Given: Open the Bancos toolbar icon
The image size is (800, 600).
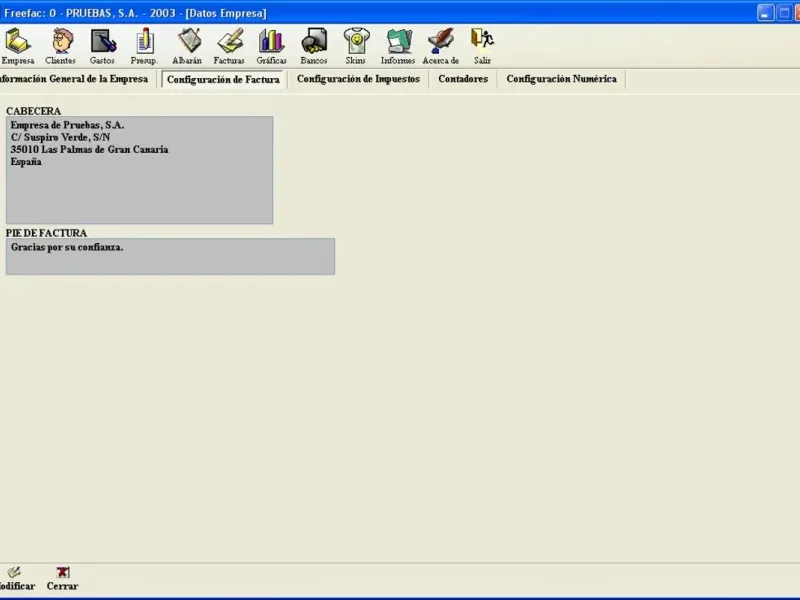Looking at the screenshot, I should pos(314,46).
